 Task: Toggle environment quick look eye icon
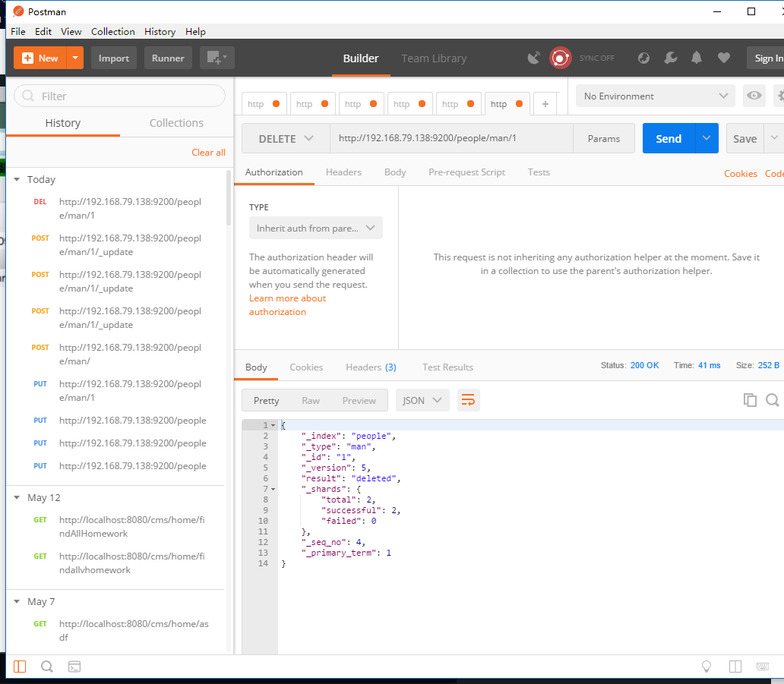pyautogui.click(x=754, y=96)
